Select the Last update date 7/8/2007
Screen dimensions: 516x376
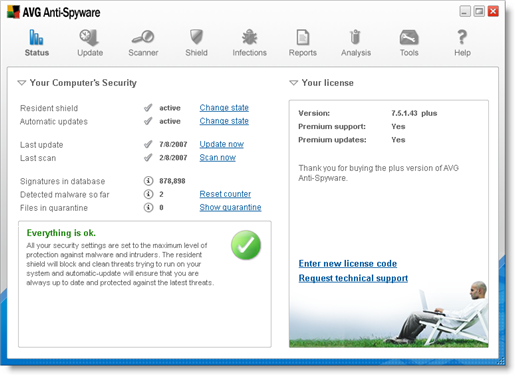[x=173, y=144]
